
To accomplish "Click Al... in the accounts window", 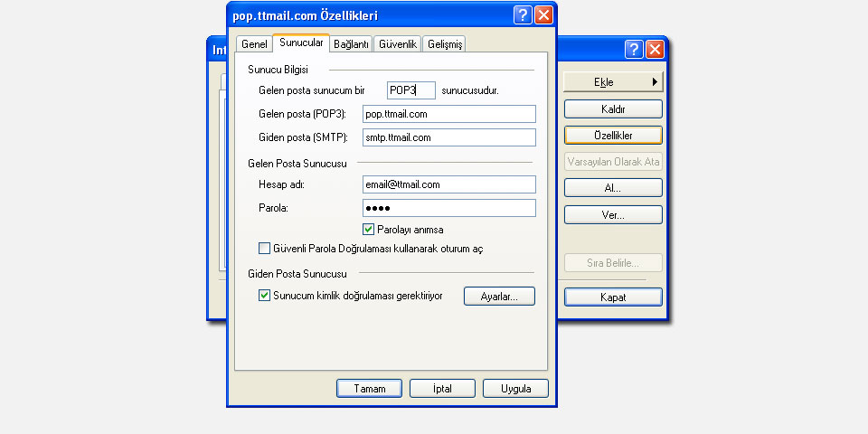I will (613, 188).
